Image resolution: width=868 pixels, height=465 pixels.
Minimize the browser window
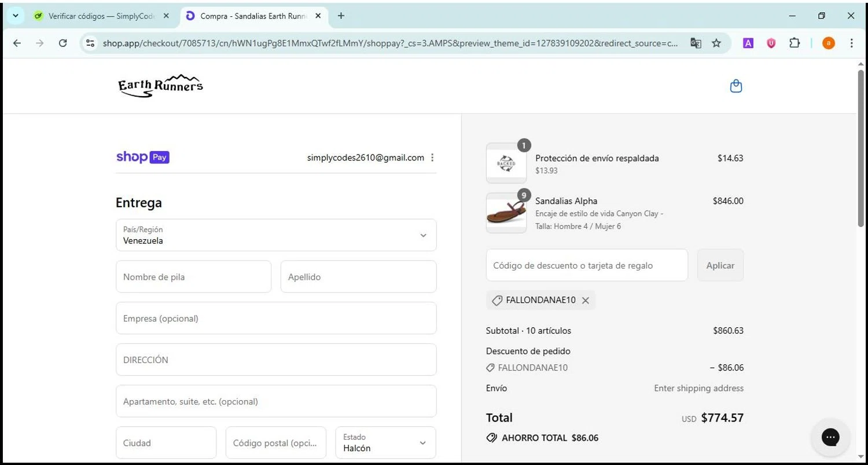coord(792,16)
